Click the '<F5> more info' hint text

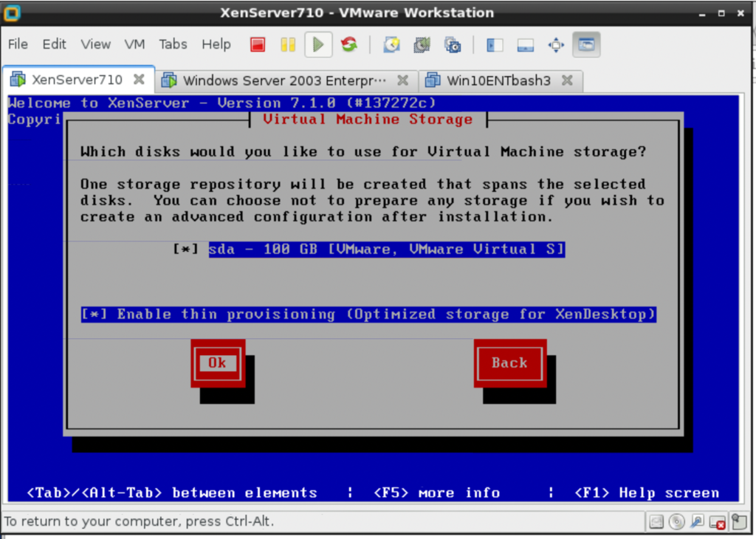(x=437, y=492)
